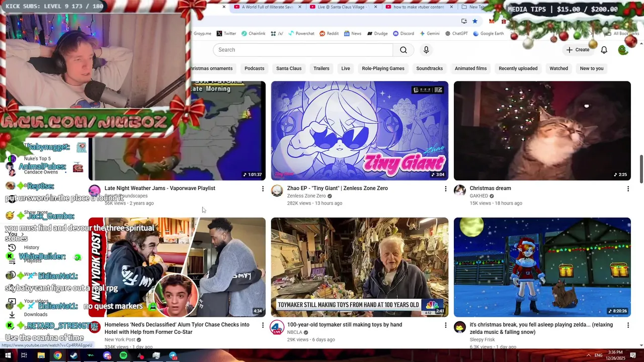
Task: Filter by Watched chip
Action: click(558, 68)
